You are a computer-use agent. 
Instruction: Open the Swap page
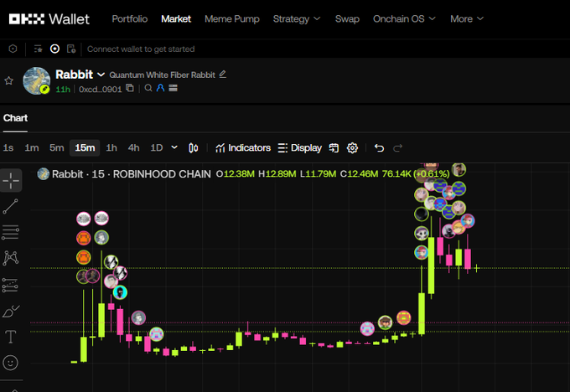(347, 19)
